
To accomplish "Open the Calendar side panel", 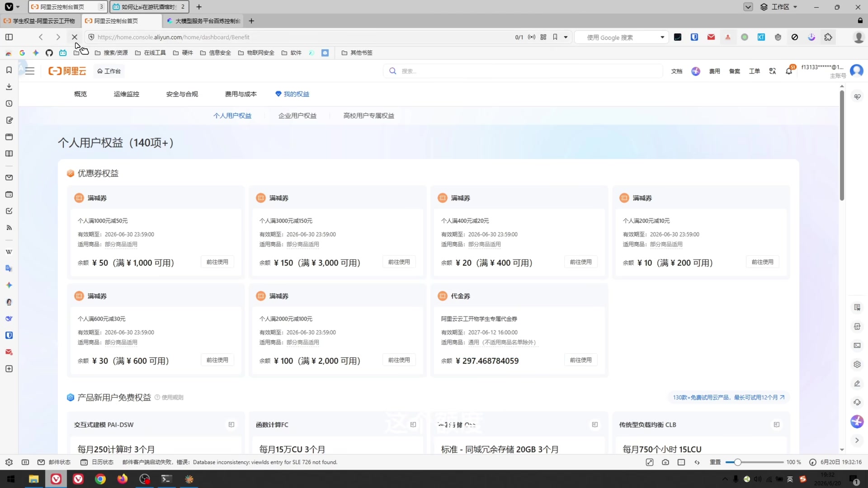I will (9, 194).
